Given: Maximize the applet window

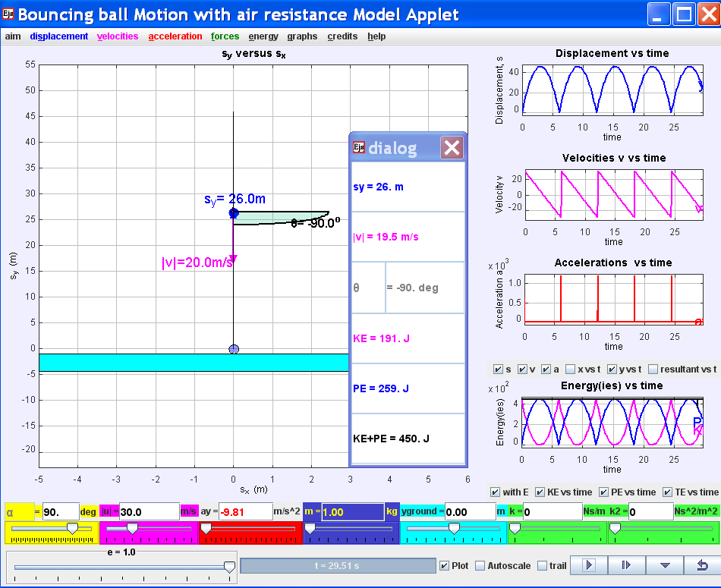Looking at the screenshot, I should click(x=684, y=14).
